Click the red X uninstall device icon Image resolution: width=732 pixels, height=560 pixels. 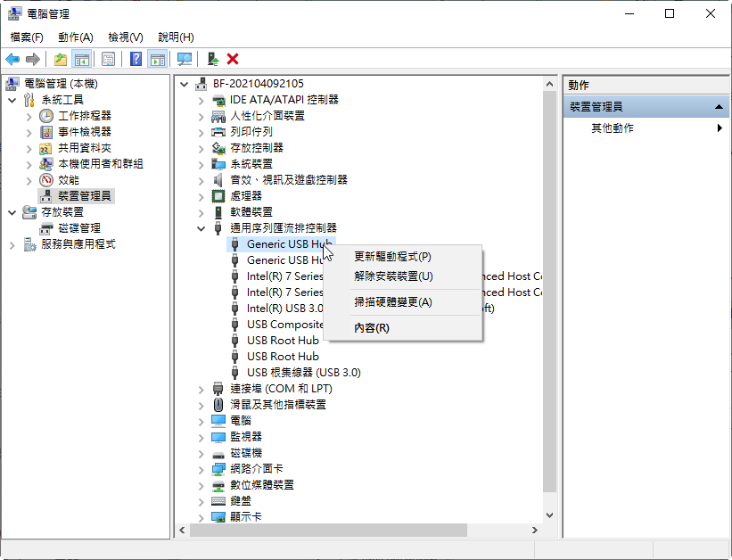click(233, 60)
